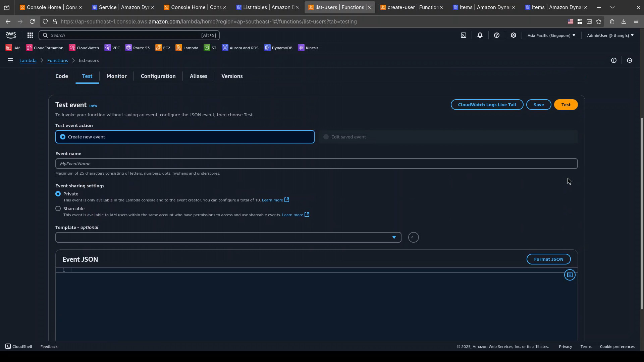
Task: Click the orange Test button
Action: [x=566, y=105]
